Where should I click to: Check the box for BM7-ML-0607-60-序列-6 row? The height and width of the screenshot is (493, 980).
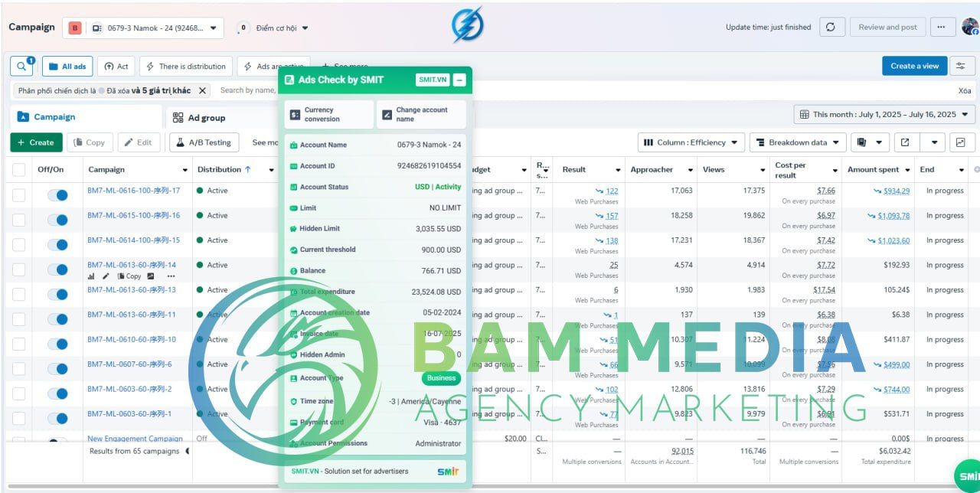click(18, 369)
